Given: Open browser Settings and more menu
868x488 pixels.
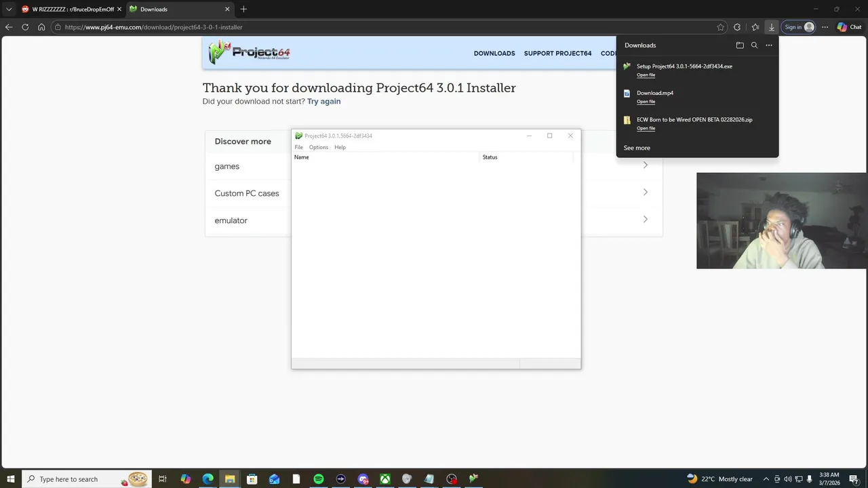Looking at the screenshot, I should (x=825, y=27).
